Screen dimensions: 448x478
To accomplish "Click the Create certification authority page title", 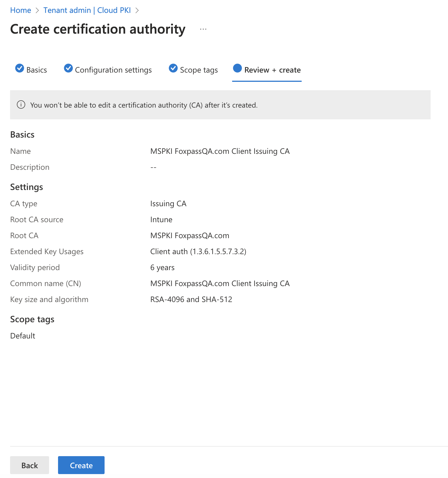I will 98,29.
